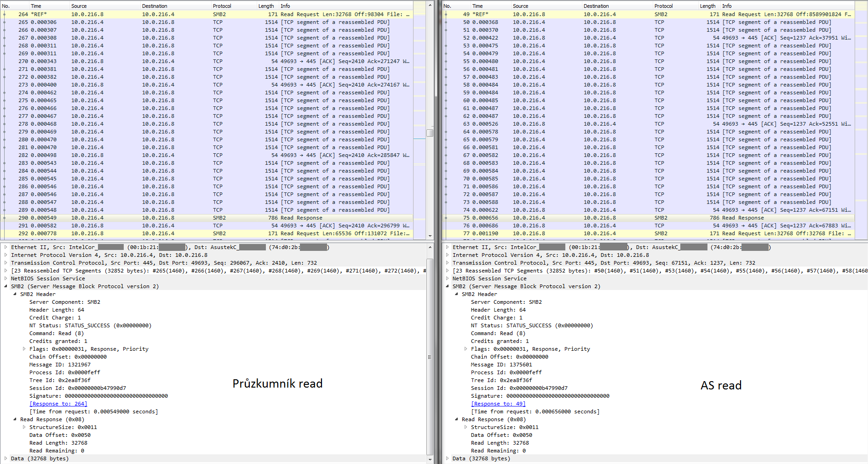Expand Ethernet II tree in left pane
This screenshot has width=868, height=464.
(x=6, y=247)
